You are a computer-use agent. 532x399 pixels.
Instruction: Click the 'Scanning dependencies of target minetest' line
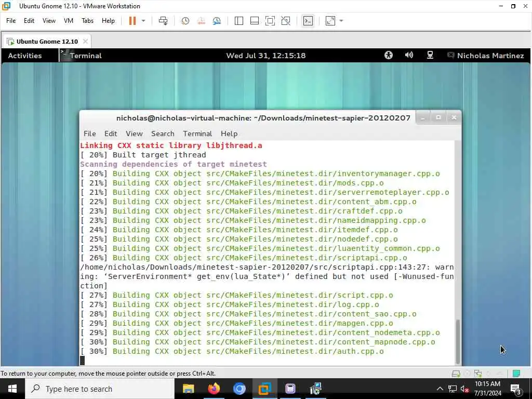coord(174,164)
